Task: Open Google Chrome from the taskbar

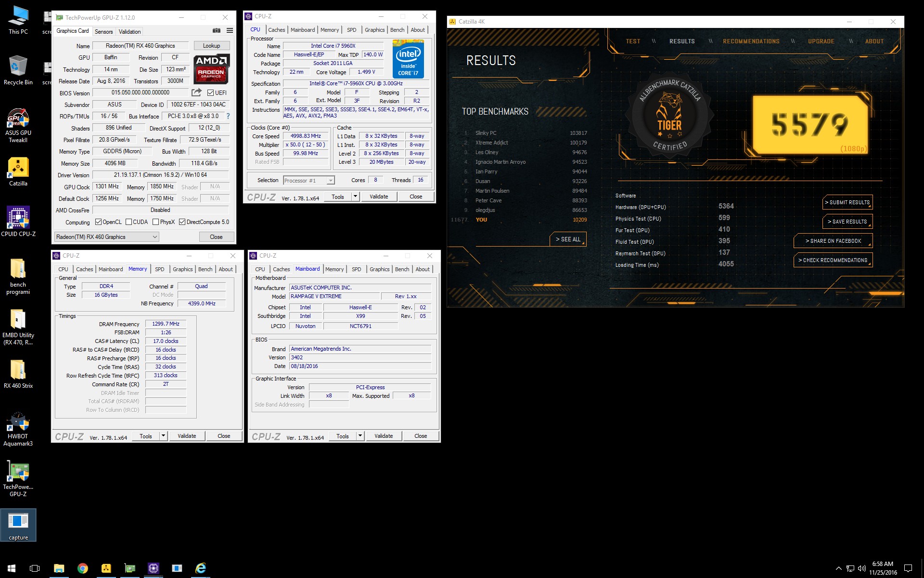Action: point(83,568)
